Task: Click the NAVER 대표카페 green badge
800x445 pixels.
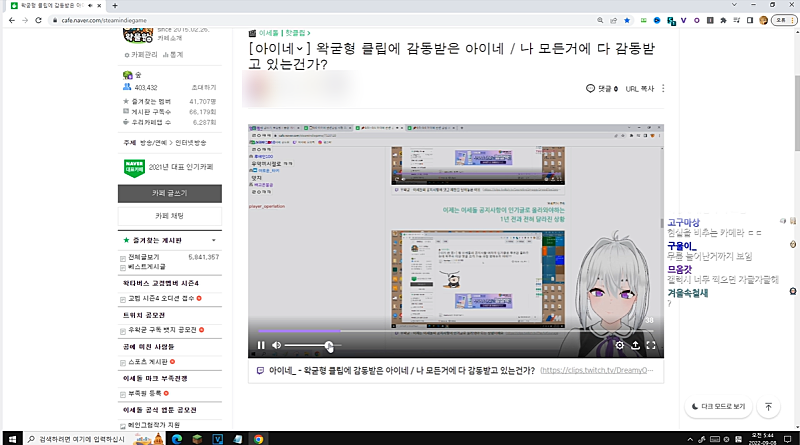Action: (x=134, y=168)
